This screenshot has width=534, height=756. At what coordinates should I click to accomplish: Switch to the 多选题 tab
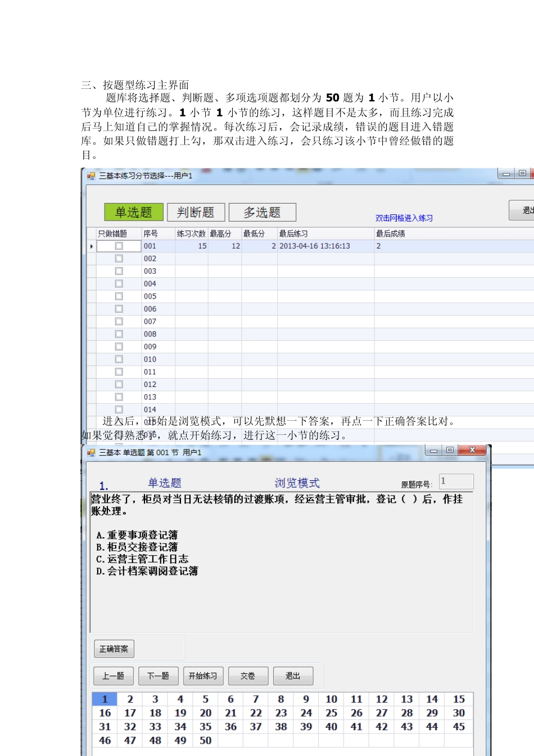tap(262, 212)
